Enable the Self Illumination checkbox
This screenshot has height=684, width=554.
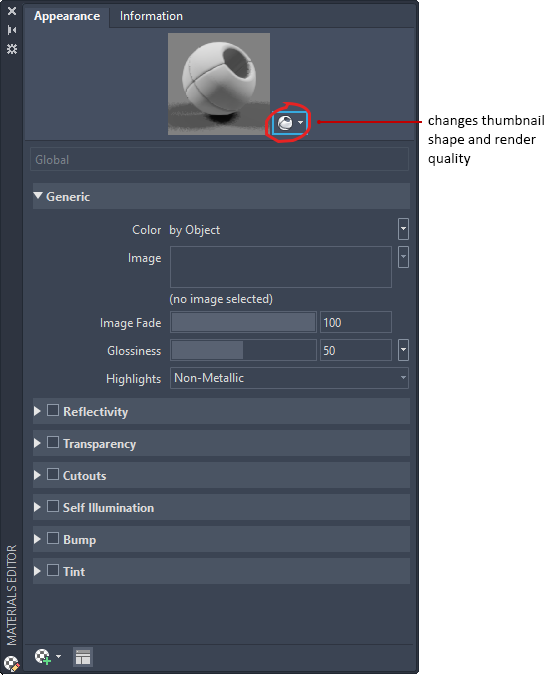[53, 506]
